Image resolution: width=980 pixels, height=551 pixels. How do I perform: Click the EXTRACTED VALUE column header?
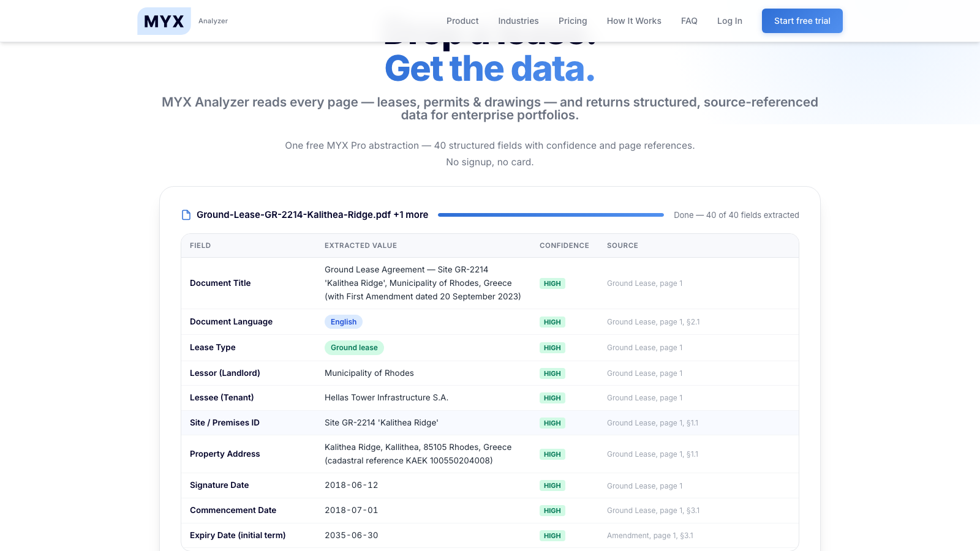click(x=361, y=246)
